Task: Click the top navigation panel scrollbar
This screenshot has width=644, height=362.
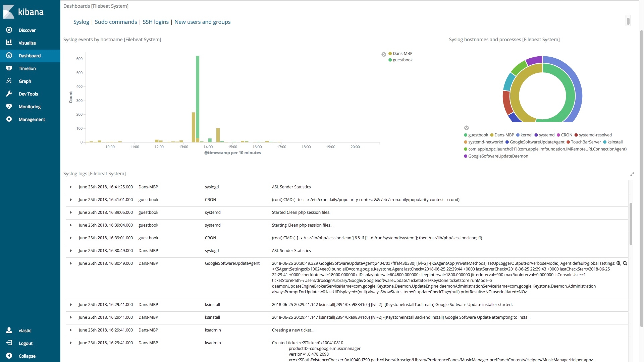Action: click(x=628, y=21)
